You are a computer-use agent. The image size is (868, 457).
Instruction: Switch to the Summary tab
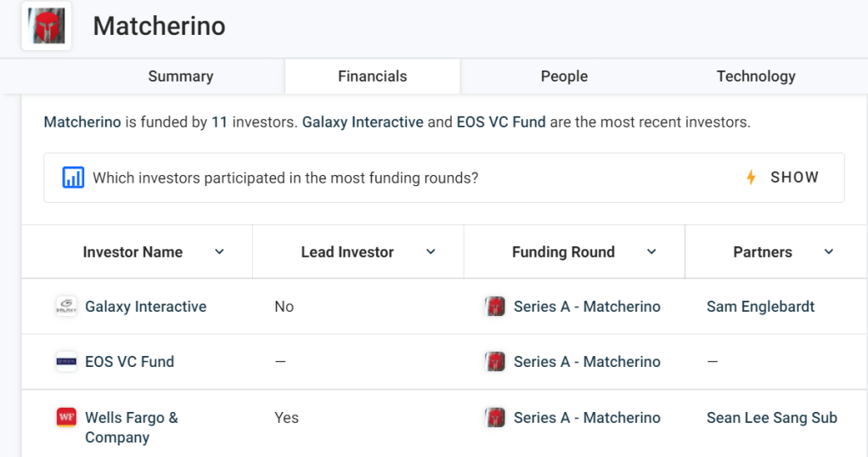[x=180, y=76]
